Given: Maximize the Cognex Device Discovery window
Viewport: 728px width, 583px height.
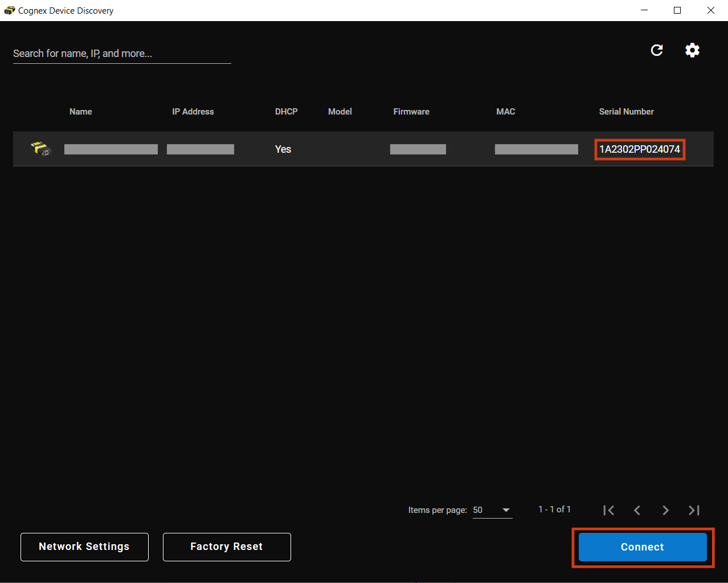Looking at the screenshot, I should click(x=677, y=10).
